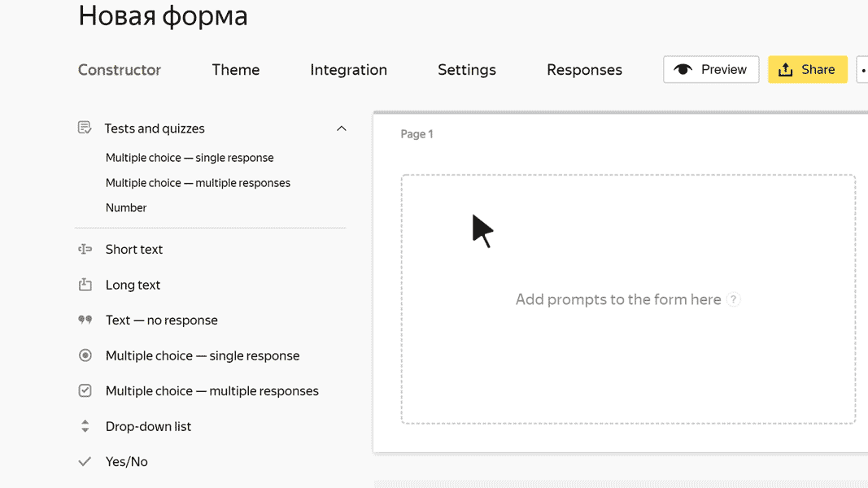Collapse the Tests and quizzes section chevron
Image resolution: width=868 pixels, height=488 pixels.
pos(342,129)
